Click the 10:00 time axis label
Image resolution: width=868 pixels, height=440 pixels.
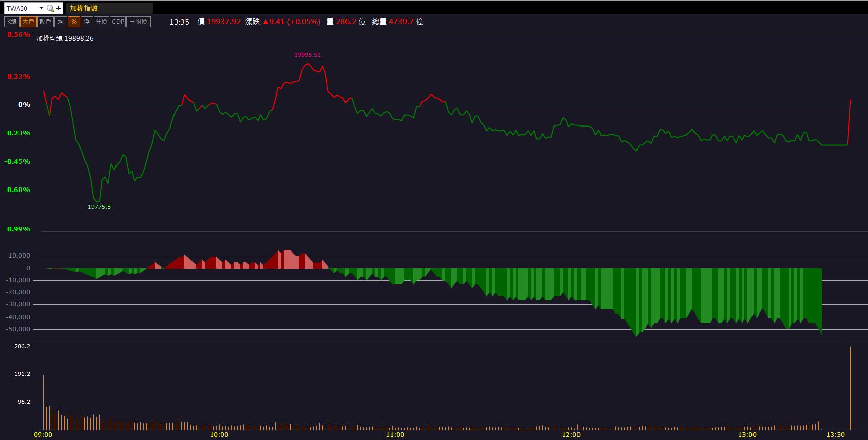pos(219,435)
